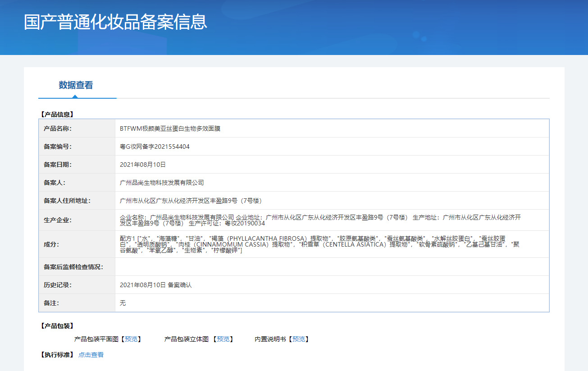
Task: Click the filing number 粤G妆网备字2021554404
Action: click(x=155, y=147)
